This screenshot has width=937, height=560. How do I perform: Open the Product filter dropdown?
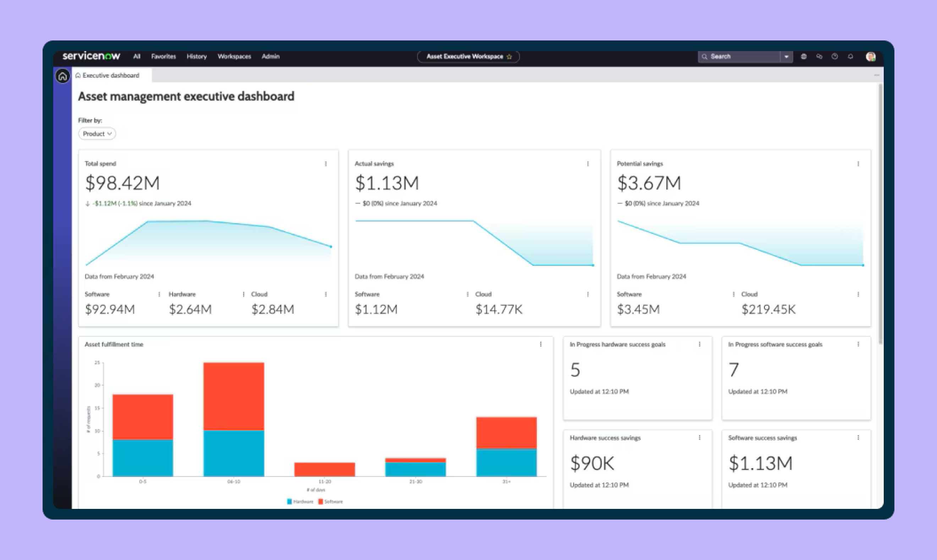point(97,133)
